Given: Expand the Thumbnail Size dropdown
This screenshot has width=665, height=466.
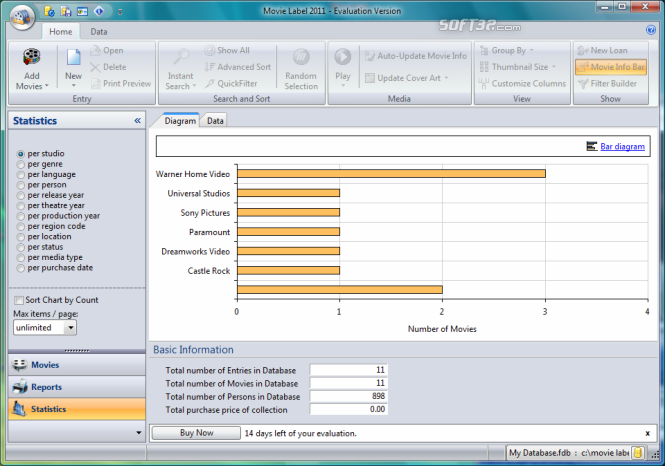Looking at the screenshot, I should pyautogui.click(x=553, y=67).
